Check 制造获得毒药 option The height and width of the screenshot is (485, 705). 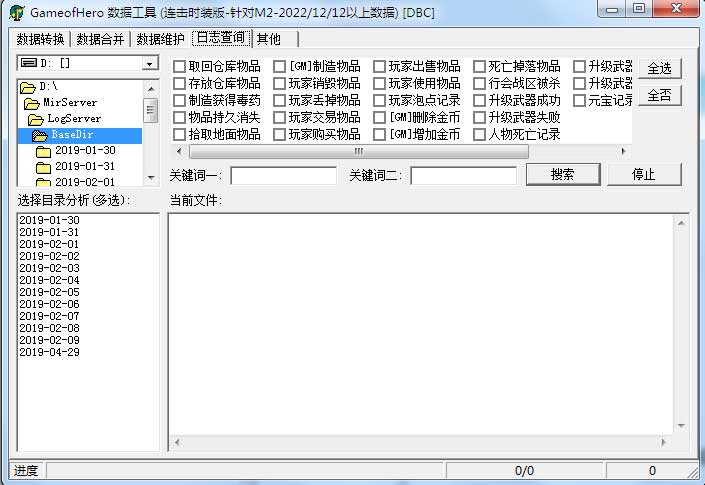pyautogui.click(x=179, y=101)
